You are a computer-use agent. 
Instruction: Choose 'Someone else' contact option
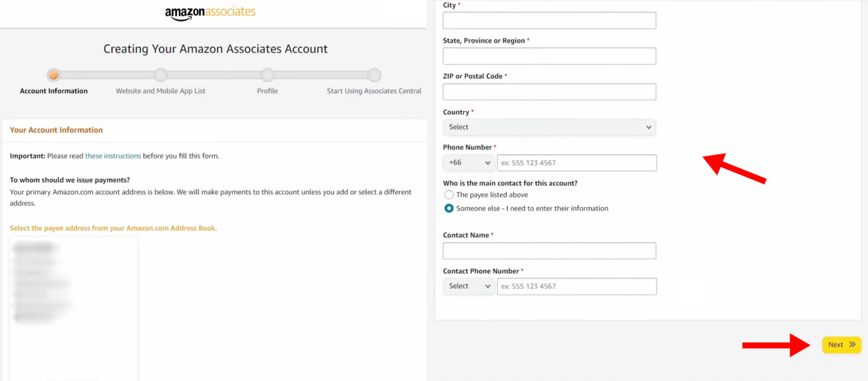449,209
